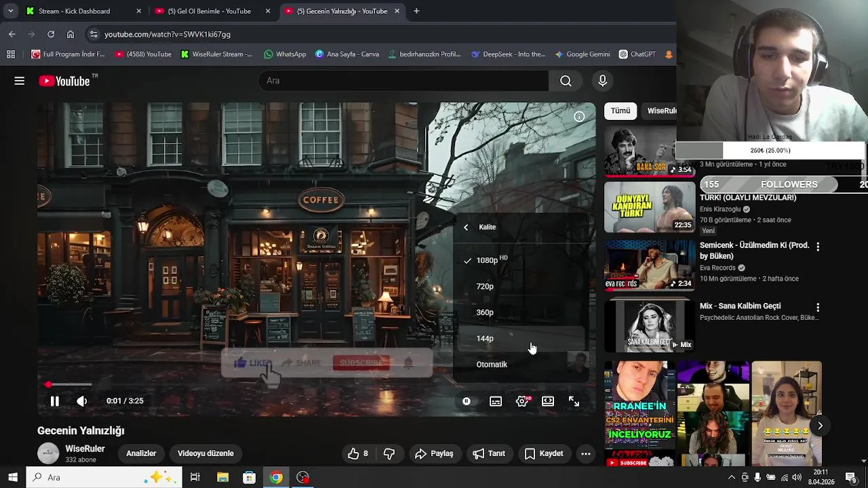Open the apps grid in bookmarks bar
Image resolution: width=868 pixels, height=488 pixels.
[x=11, y=54]
